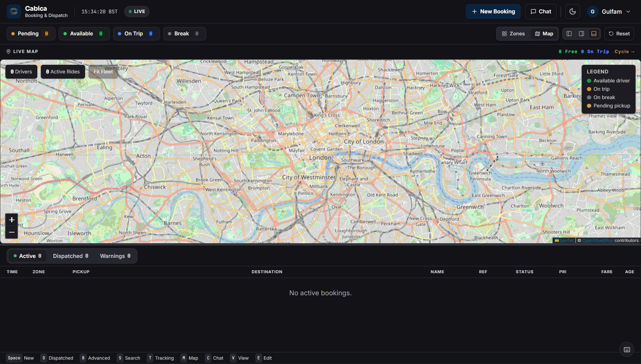Click the LEGEND heading
Image resolution: width=641 pixels, height=364 pixels.
pos(597,72)
